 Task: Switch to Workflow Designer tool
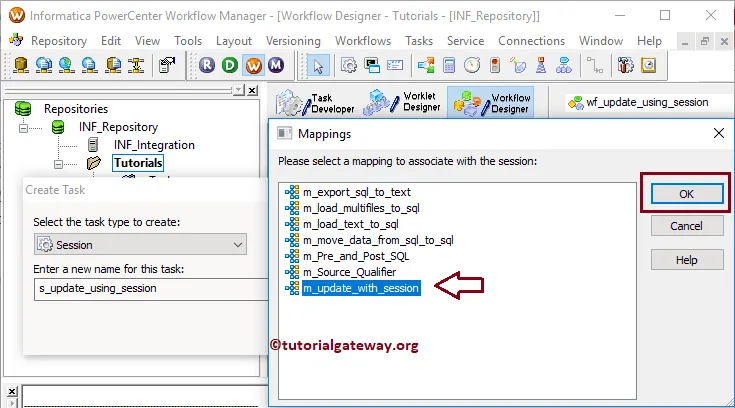point(491,103)
